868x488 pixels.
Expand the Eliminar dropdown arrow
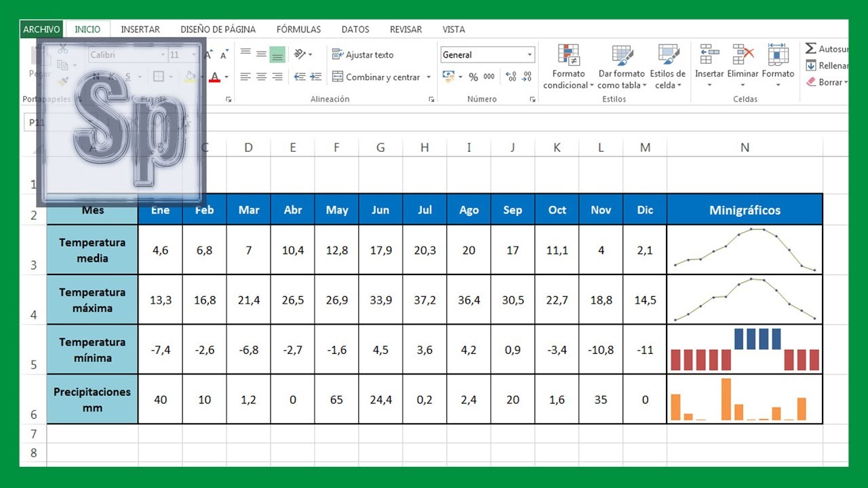coord(743,85)
